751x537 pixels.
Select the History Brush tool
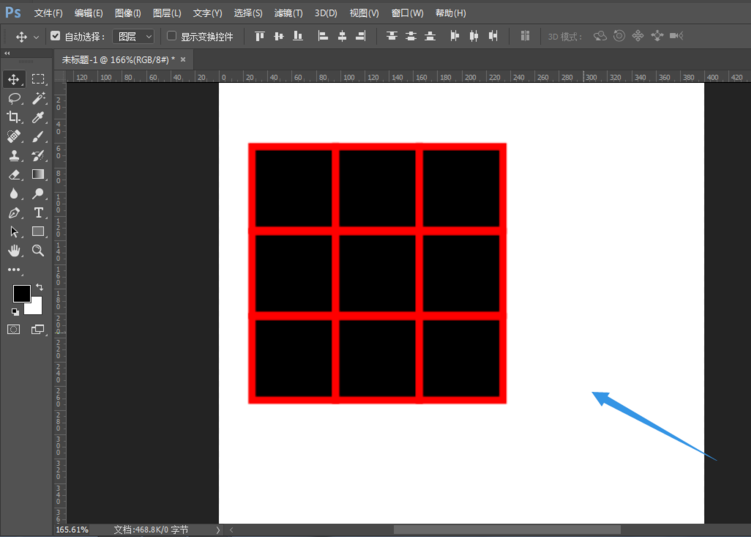coord(38,156)
